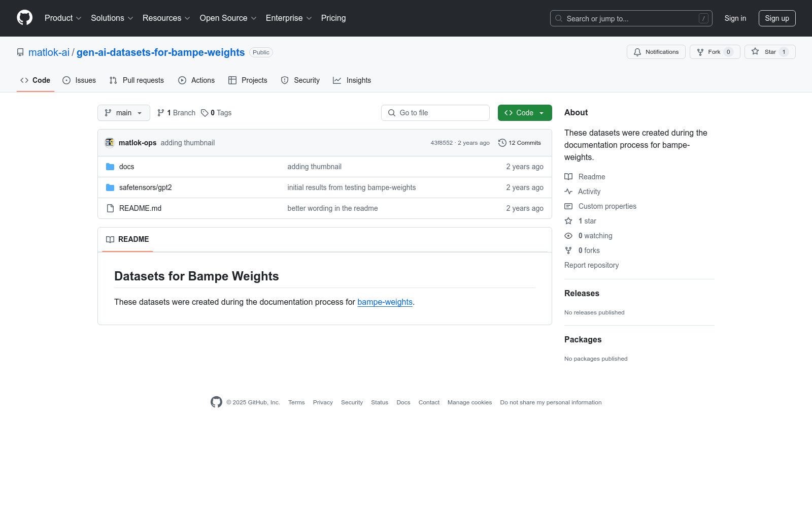Image resolution: width=812 pixels, height=508 pixels.
Task: Click the safetensors/gpt2 folder icon
Action: pos(110,187)
